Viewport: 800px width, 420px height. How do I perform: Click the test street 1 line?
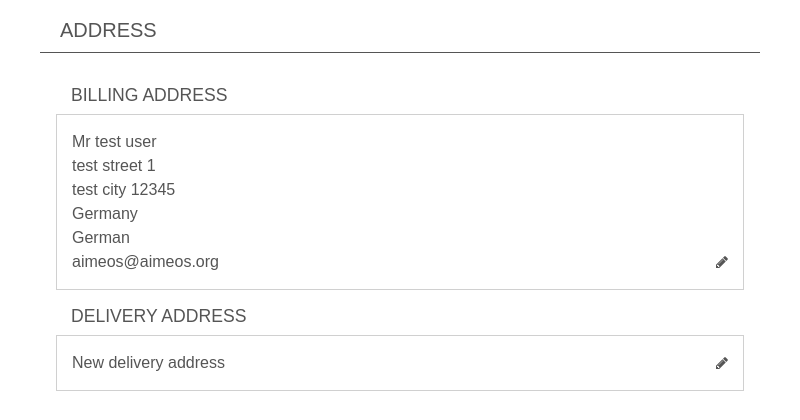114,165
